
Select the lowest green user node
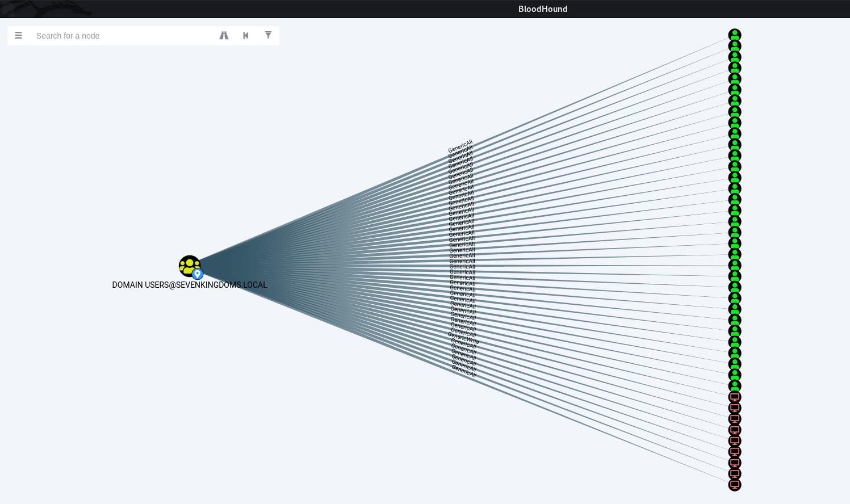coord(735,386)
